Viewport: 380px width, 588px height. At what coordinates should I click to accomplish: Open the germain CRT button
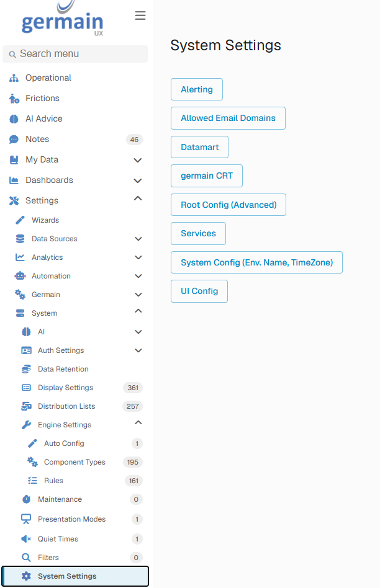pos(207,176)
